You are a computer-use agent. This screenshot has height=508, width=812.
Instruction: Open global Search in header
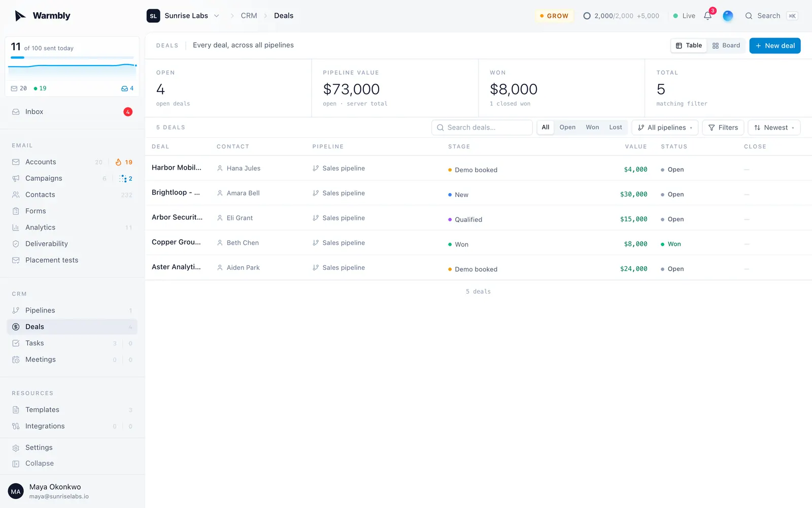771,16
